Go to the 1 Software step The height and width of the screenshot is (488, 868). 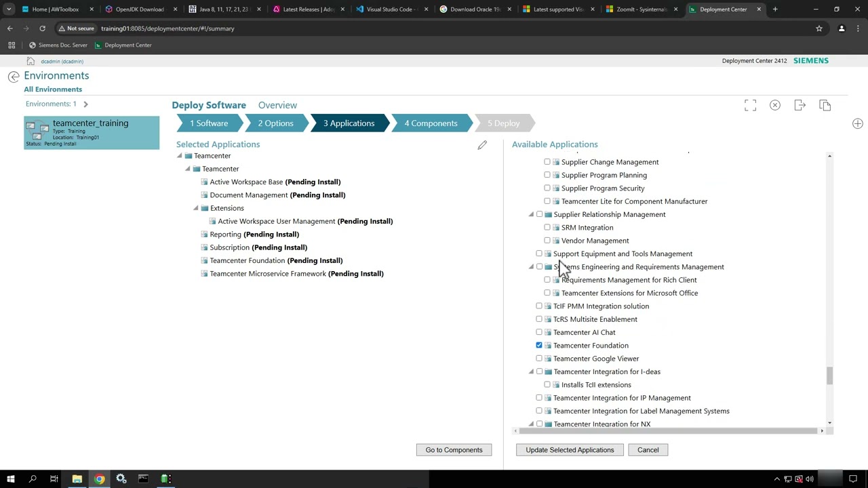pyautogui.click(x=209, y=123)
